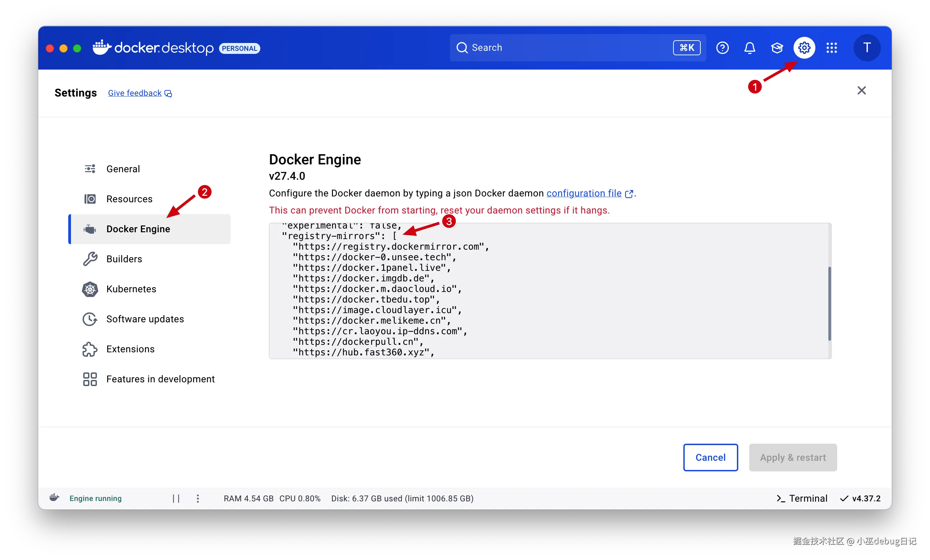The height and width of the screenshot is (560, 930).
Task: Open notifications bell icon
Action: coord(750,48)
